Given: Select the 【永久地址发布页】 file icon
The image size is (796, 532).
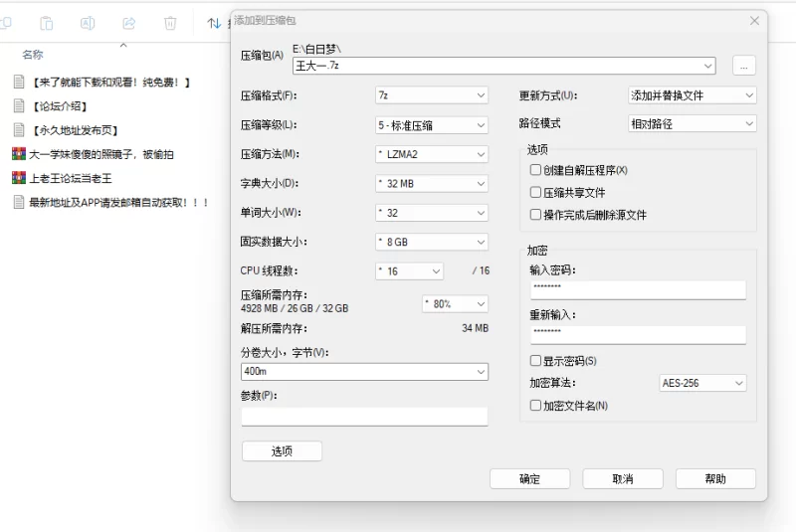Looking at the screenshot, I should pyautogui.click(x=18, y=129).
